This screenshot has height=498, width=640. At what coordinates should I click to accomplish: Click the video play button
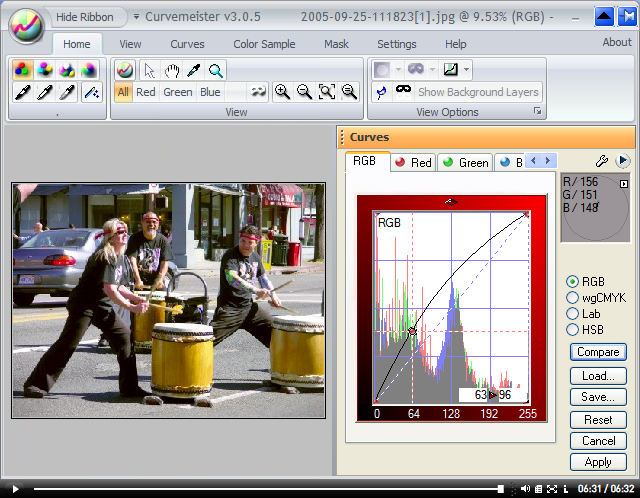click(16, 489)
